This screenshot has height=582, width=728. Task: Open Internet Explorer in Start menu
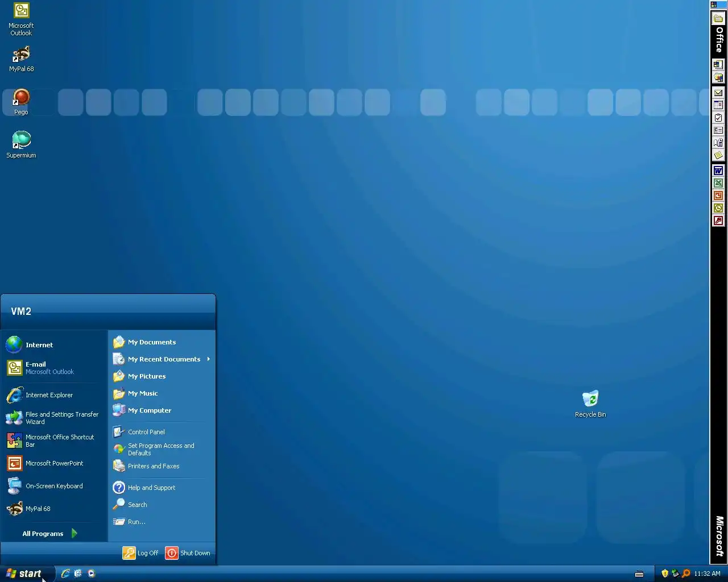coord(54,395)
